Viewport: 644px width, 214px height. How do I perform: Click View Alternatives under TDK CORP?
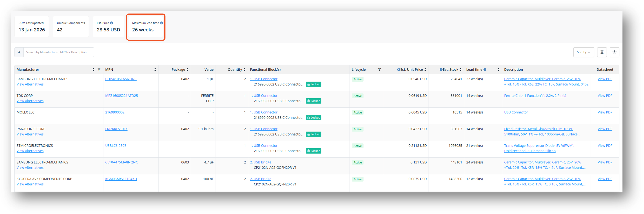[30, 101]
